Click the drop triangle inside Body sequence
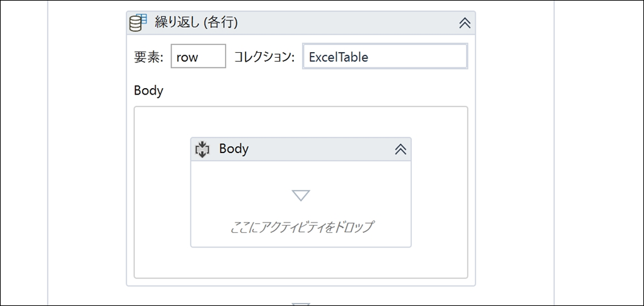644x306 pixels. [301, 195]
